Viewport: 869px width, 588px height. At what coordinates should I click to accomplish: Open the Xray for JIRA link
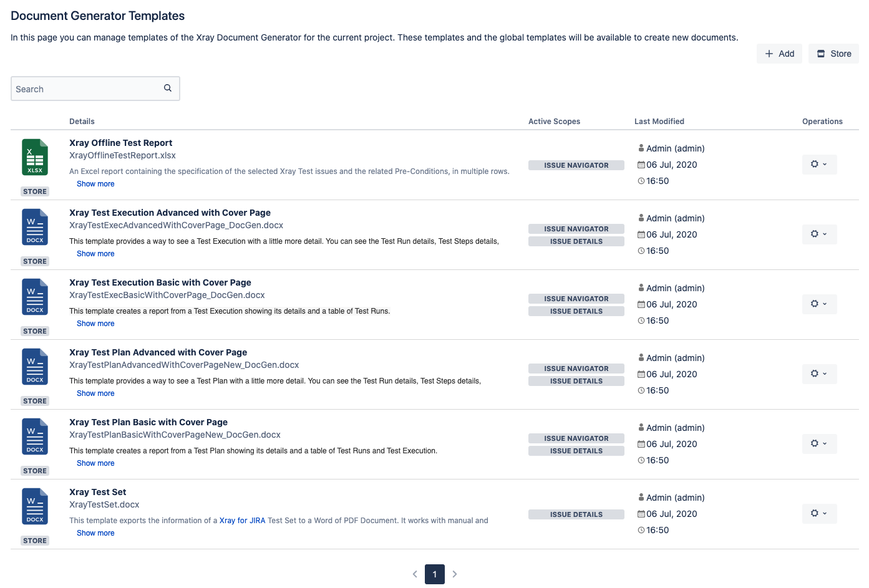coord(242,521)
